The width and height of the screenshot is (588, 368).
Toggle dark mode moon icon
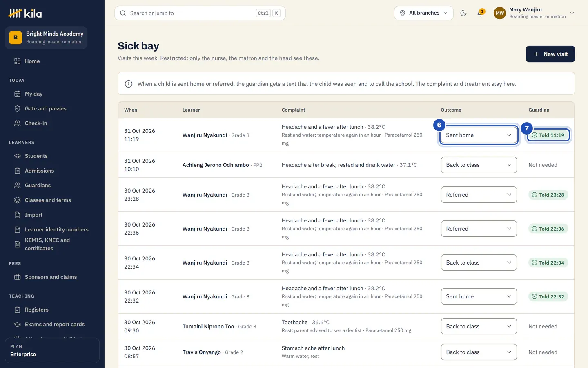click(x=463, y=13)
